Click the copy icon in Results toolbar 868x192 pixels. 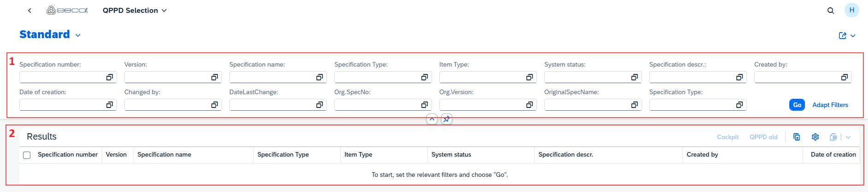797,137
